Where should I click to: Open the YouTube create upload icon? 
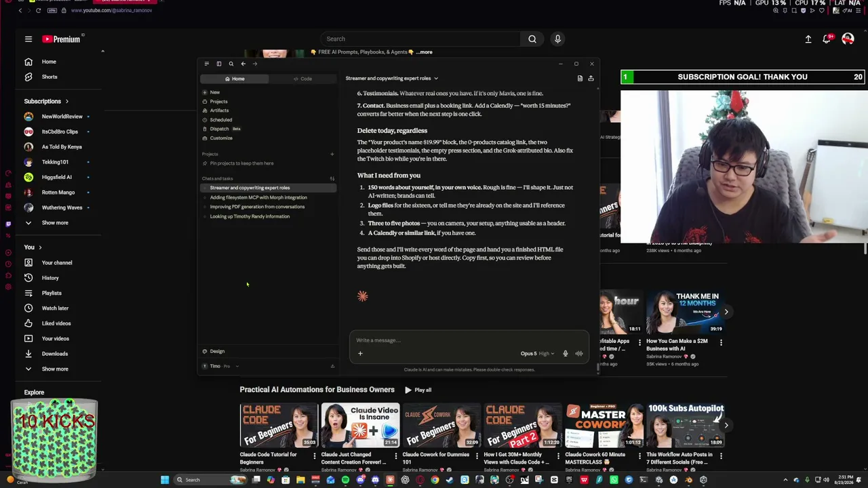tap(808, 39)
